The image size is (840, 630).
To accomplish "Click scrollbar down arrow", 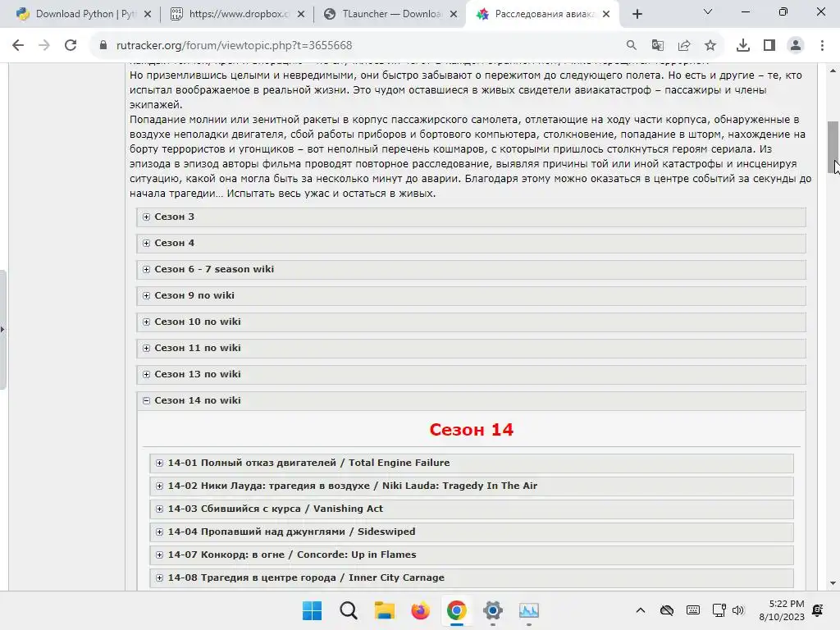I will (833, 583).
